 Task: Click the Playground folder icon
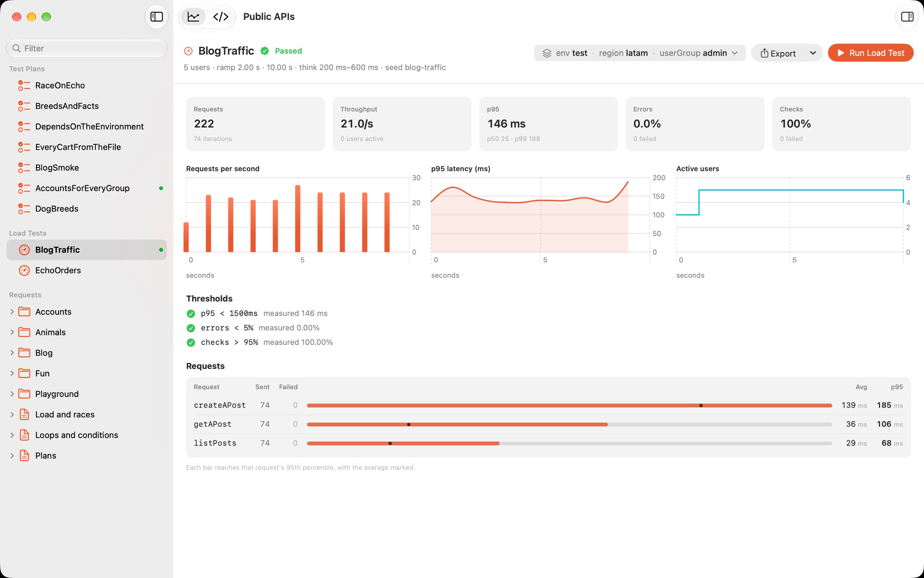[x=24, y=393]
